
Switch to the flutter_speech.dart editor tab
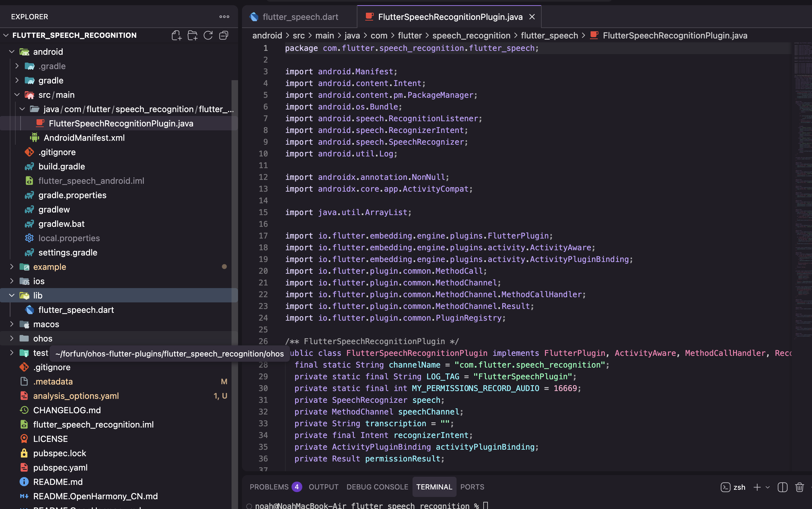(300, 17)
